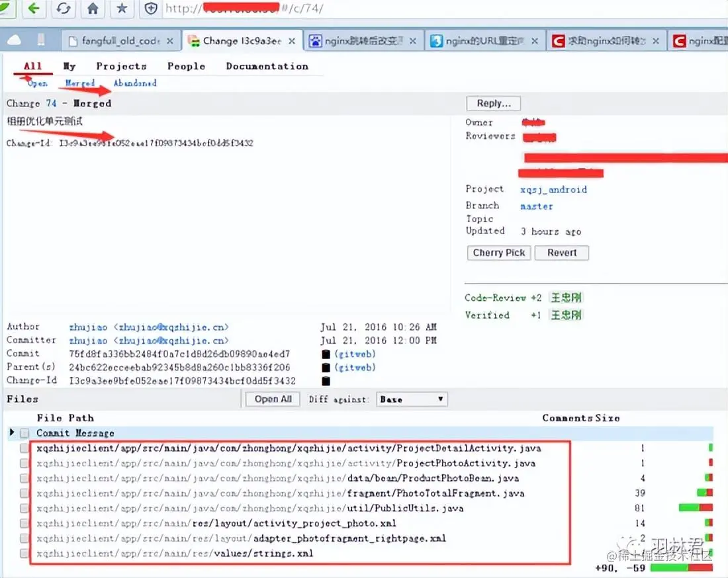This screenshot has width=728, height=578.
Task: Click the size bar for PublicUtils.java
Action: pyautogui.click(x=696, y=508)
